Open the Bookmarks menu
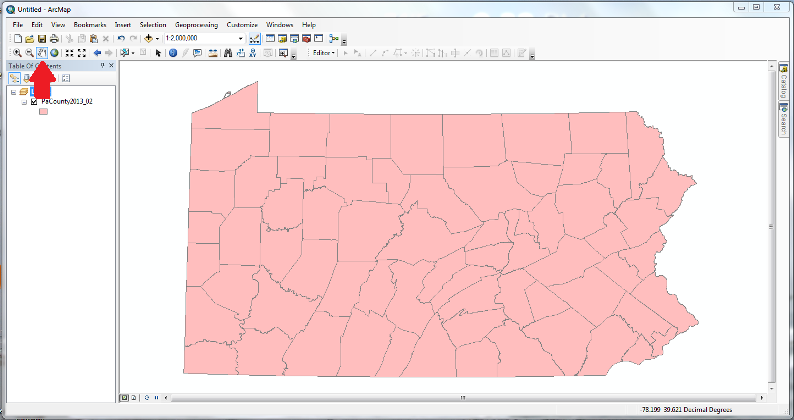 [90, 24]
